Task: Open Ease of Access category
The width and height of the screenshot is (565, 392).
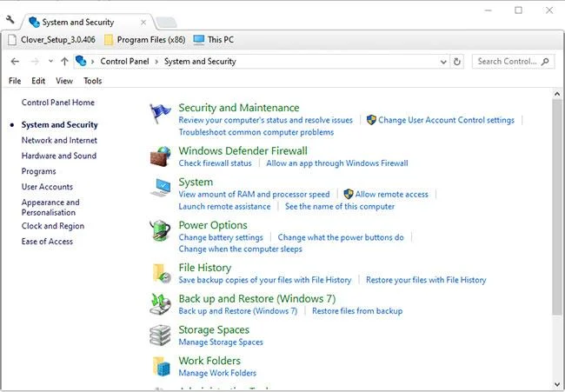Action: (x=47, y=242)
